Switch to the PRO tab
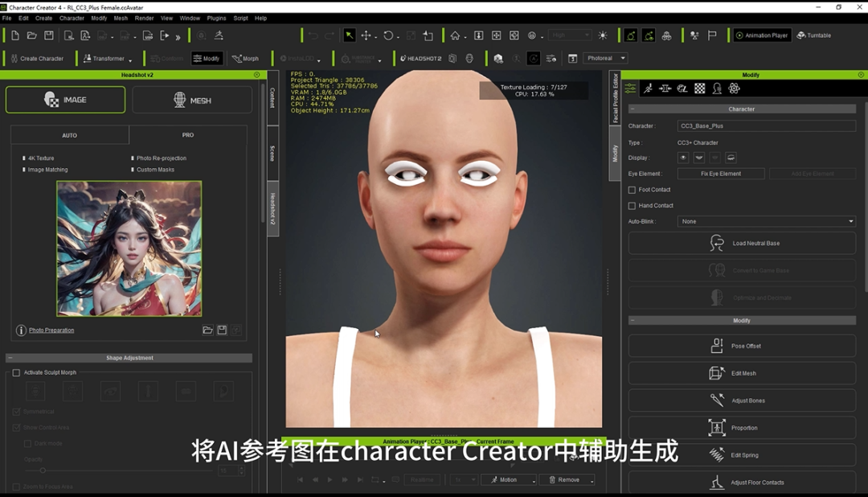868x497 pixels. tap(188, 134)
